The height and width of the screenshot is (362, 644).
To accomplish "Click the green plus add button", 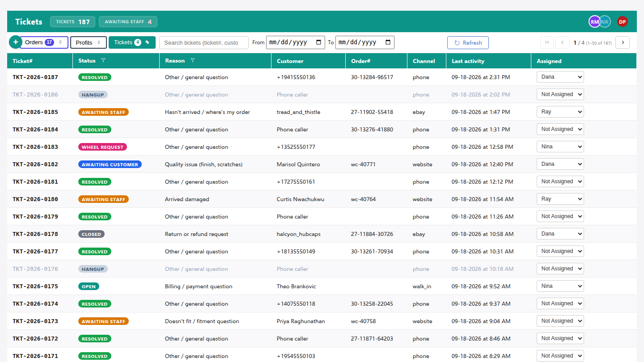I will pos(16,42).
